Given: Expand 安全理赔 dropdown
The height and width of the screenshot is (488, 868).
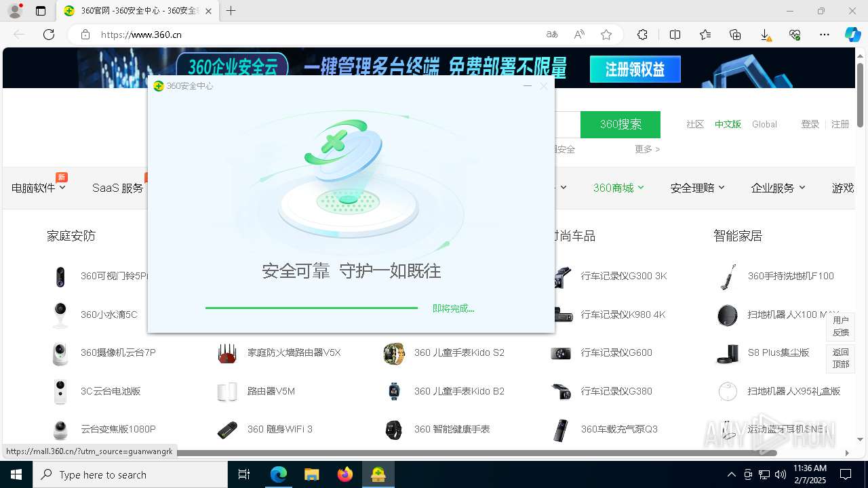Looking at the screenshot, I should (x=698, y=188).
